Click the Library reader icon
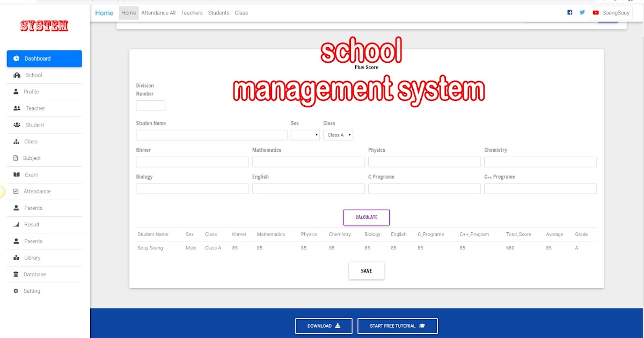This screenshot has width=644, height=338. click(x=16, y=258)
